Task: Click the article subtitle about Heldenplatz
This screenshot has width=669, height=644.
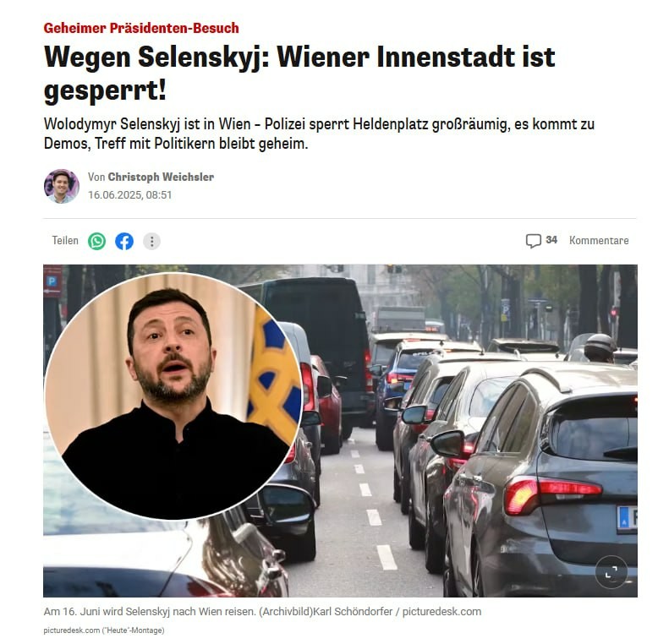Action: coord(319,134)
